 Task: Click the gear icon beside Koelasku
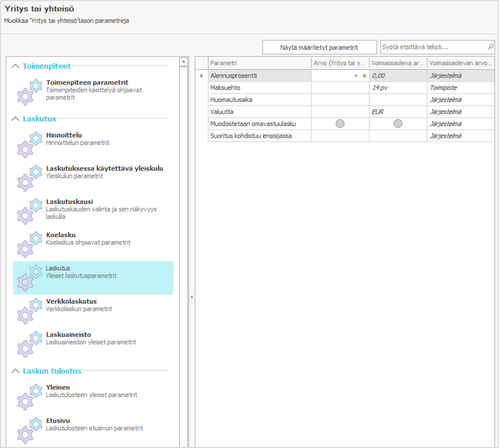(29, 244)
